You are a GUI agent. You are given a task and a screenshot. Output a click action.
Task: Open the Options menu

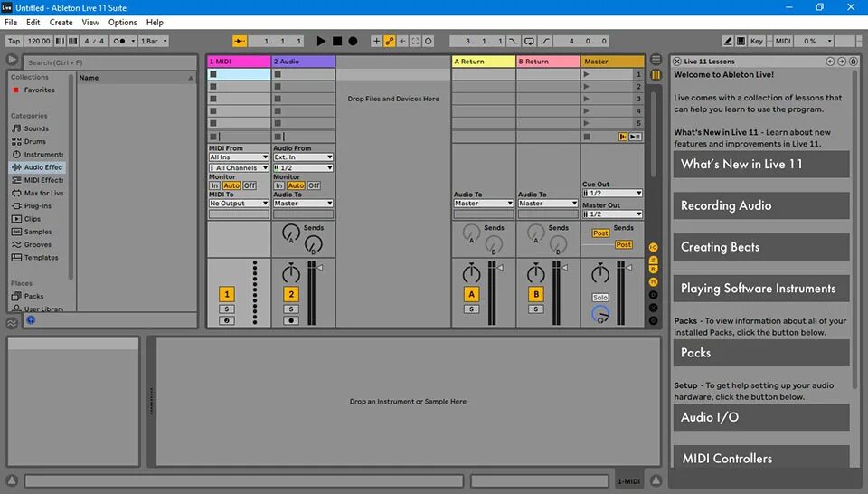122,22
